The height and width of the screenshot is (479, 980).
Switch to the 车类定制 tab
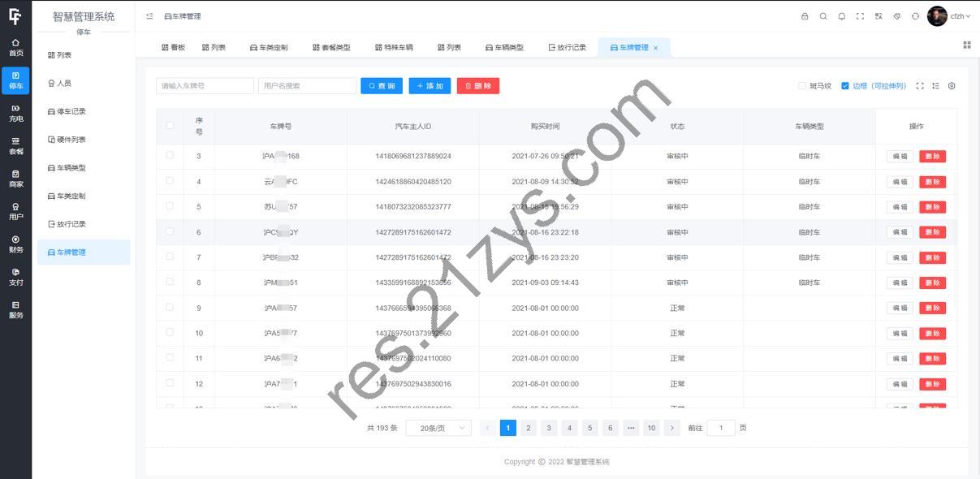(x=269, y=47)
